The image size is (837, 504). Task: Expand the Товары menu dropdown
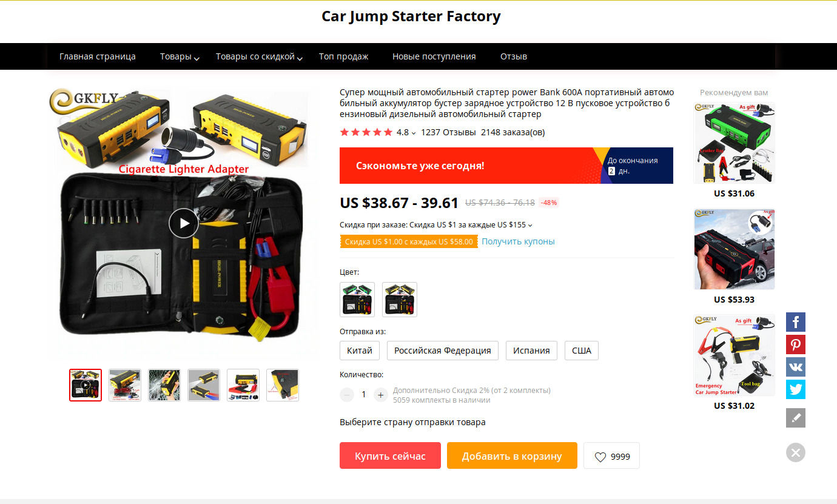[180, 56]
